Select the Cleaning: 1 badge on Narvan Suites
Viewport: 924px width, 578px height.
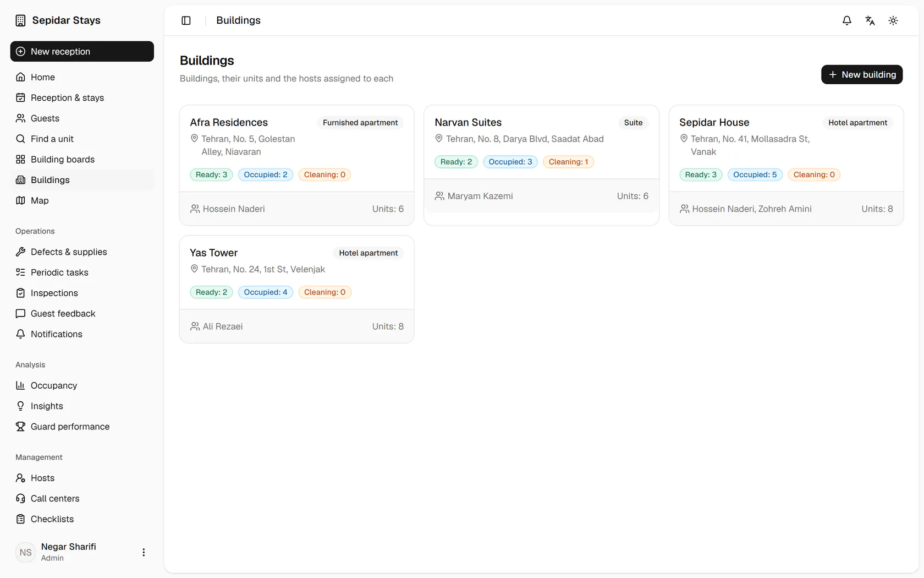(568, 162)
